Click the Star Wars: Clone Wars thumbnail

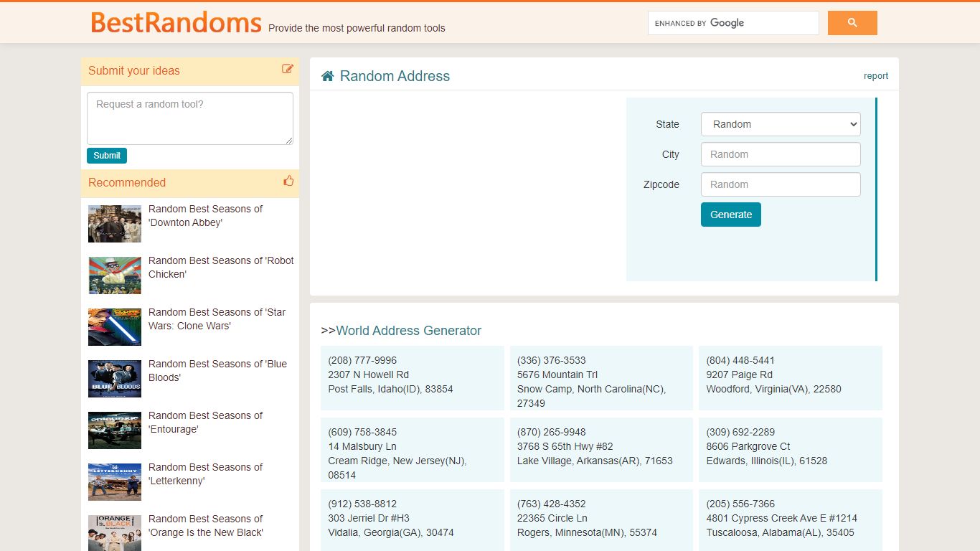coord(115,327)
